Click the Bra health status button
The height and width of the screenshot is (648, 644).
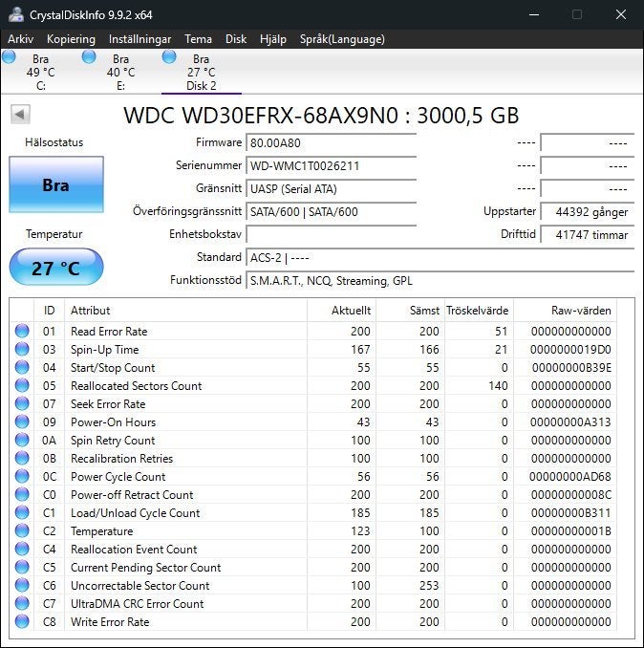56,184
